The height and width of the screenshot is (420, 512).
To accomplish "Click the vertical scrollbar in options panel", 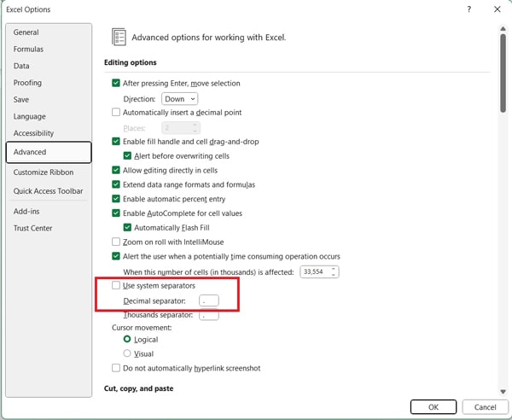I will tap(503, 77).
